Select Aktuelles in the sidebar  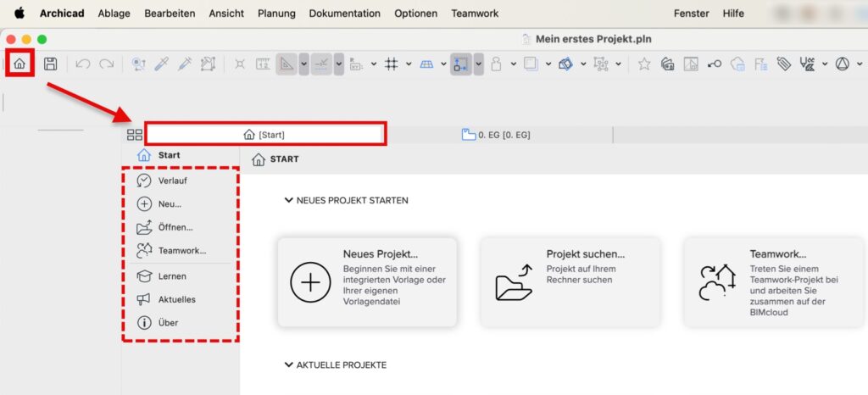pos(167,299)
